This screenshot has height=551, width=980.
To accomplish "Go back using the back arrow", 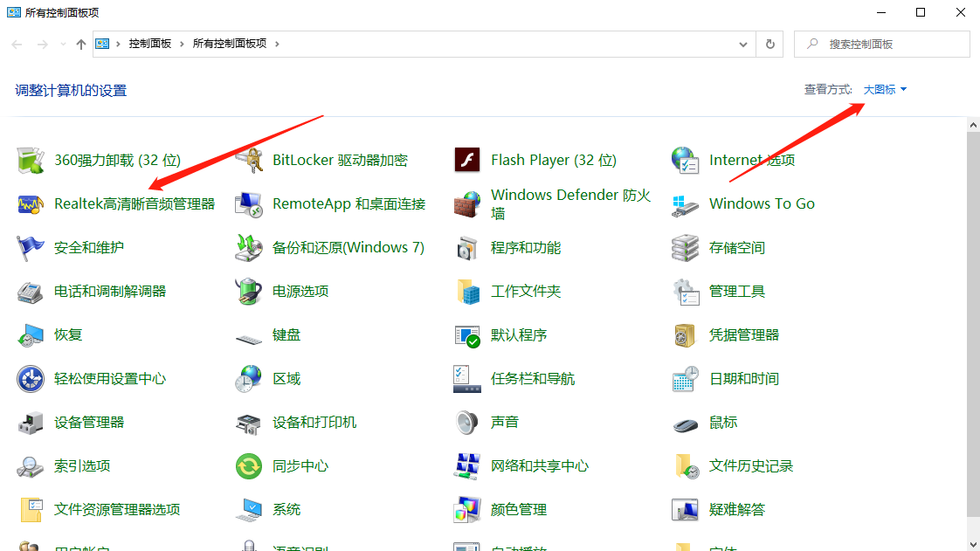I will coord(17,45).
